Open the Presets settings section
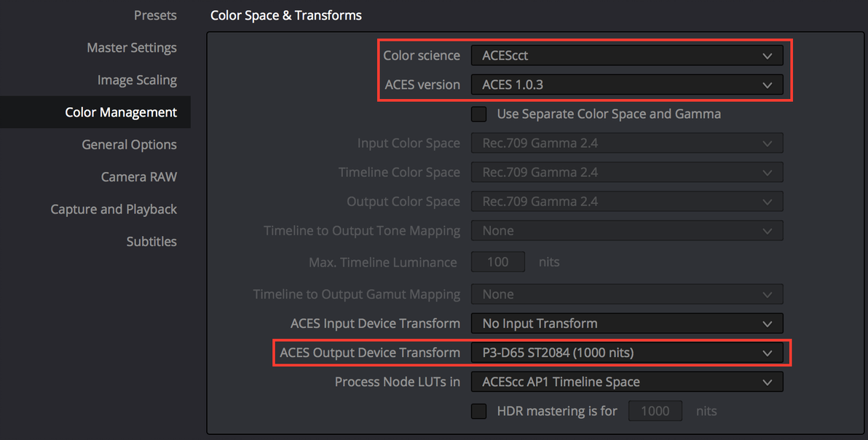This screenshot has width=868, height=440. (x=155, y=15)
